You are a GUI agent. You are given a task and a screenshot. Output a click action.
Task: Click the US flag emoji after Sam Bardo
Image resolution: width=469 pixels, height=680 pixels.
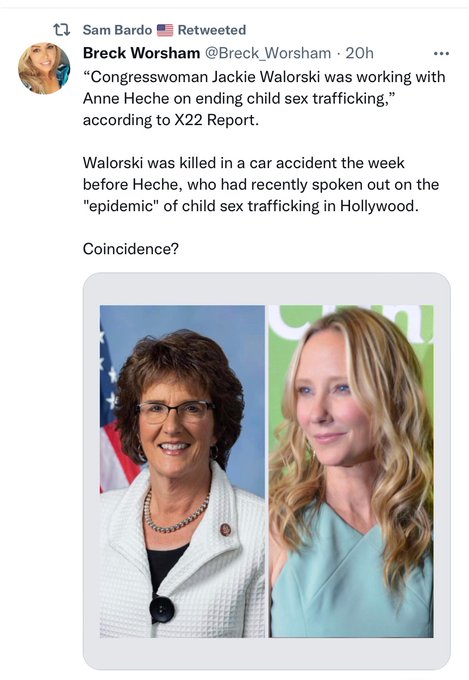click(165, 30)
